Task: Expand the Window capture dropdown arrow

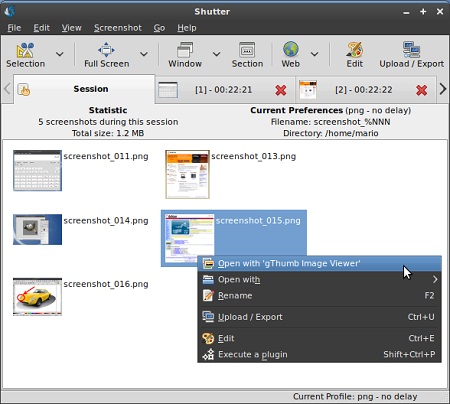Action: coord(217,54)
